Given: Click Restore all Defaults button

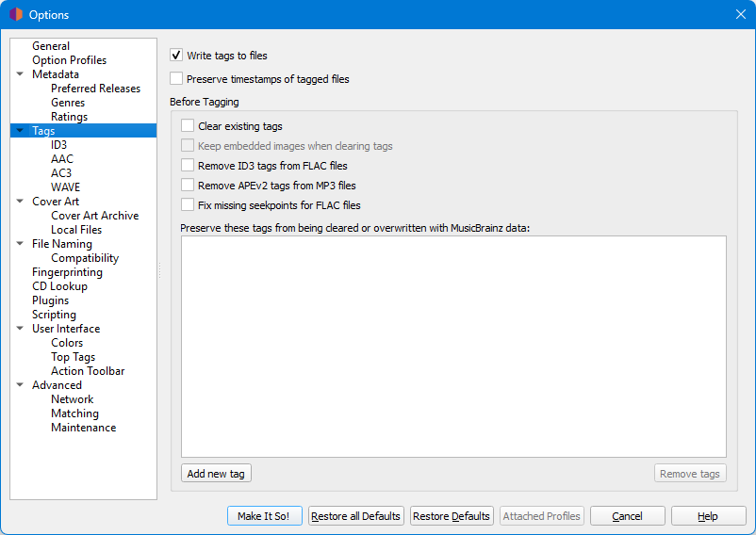Looking at the screenshot, I should point(356,516).
